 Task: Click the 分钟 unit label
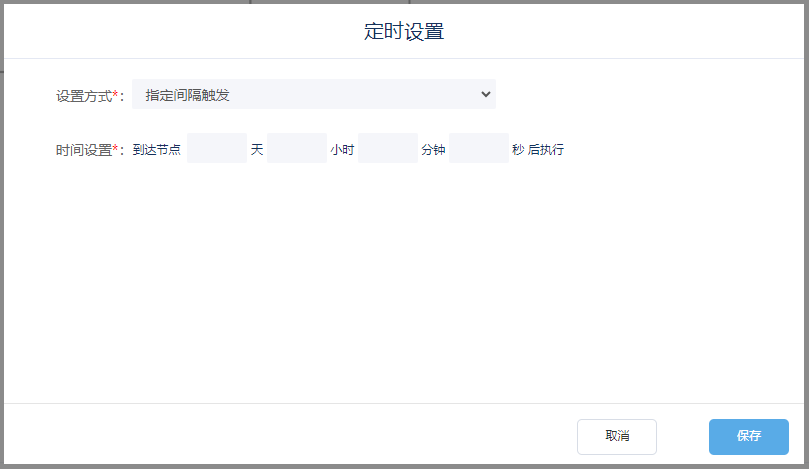tap(433, 150)
